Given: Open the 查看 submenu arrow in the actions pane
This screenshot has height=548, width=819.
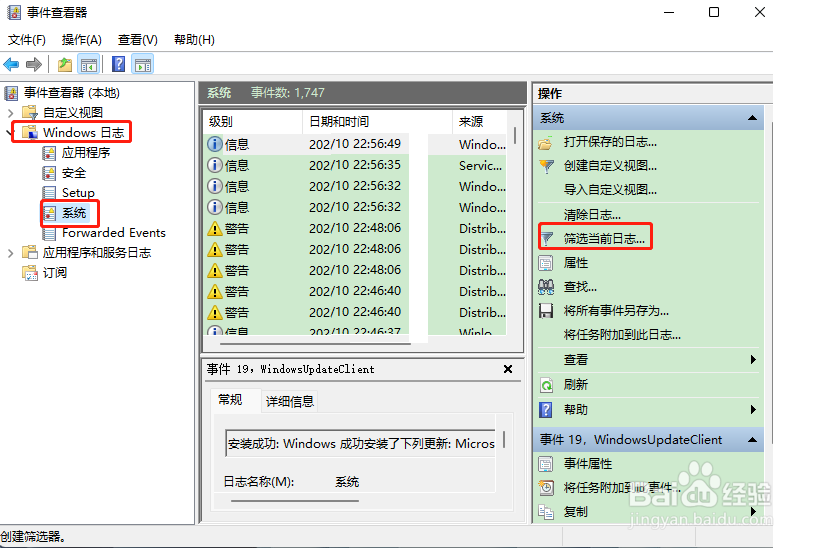Looking at the screenshot, I should (753, 360).
